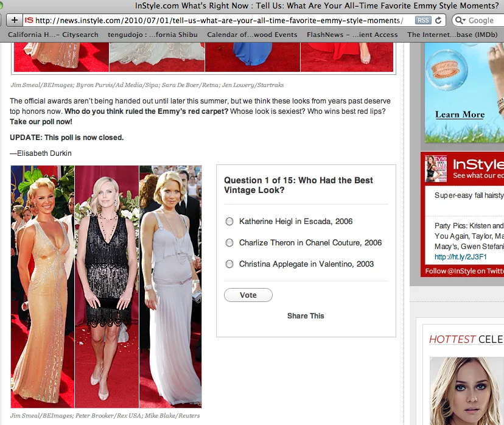The image size is (504, 425).
Task: Select Katherine Heigl in Escada, 2006
Action: (x=229, y=222)
